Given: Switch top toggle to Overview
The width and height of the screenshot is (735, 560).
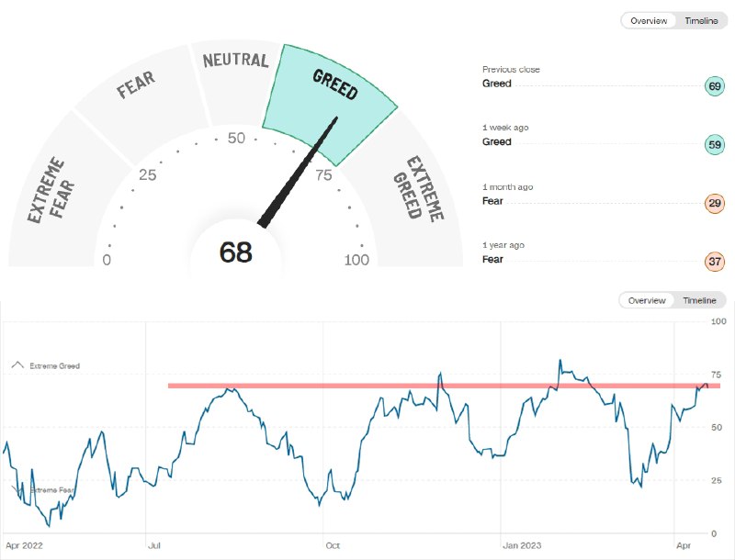Looking at the screenshot, I should 649,20.
